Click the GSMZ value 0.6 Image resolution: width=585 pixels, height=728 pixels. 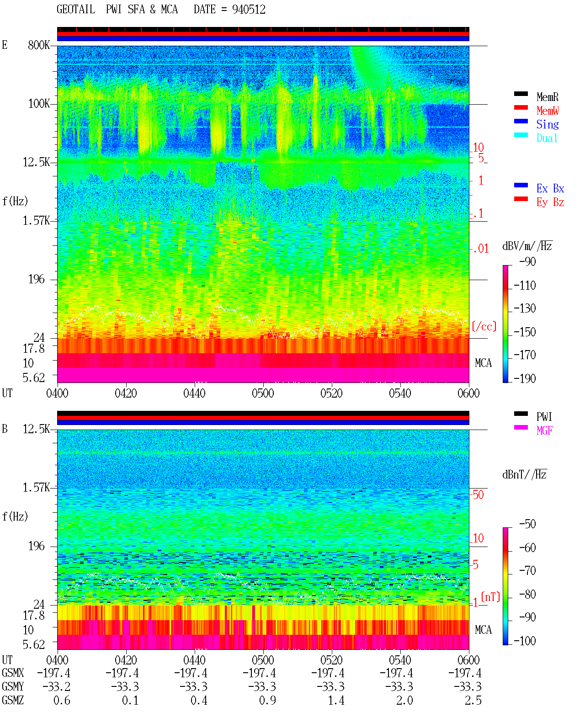click(x=62, y=701)
